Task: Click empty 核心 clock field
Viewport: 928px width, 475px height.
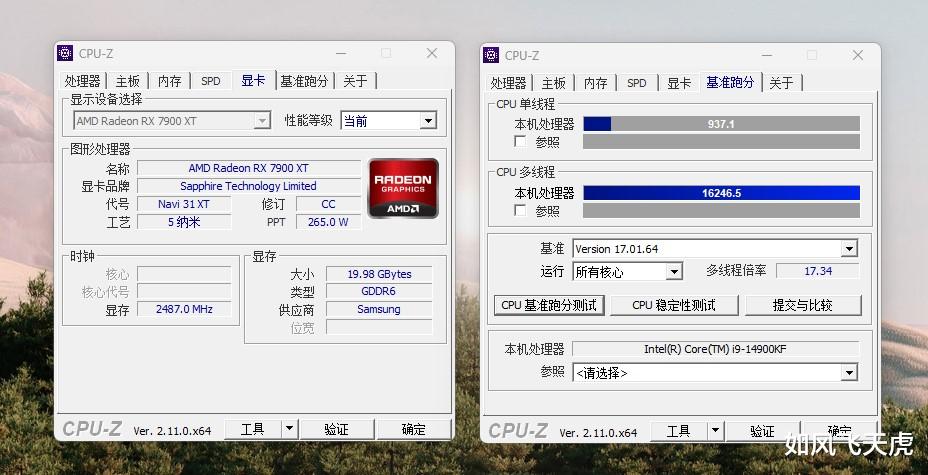Action: click(x=184, y=274)
